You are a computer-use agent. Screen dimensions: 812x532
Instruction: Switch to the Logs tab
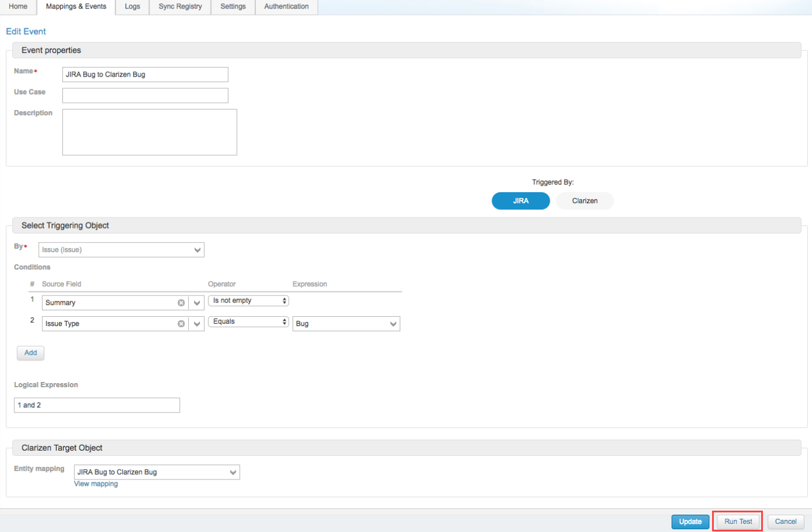[132, 7]
